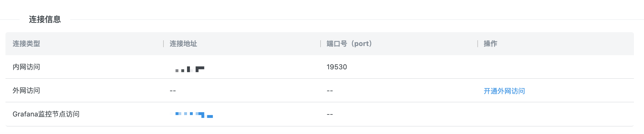This screenshot has height=134, width=644.
Task: Select the 连接地址 column header
Action: pos(183,44)
